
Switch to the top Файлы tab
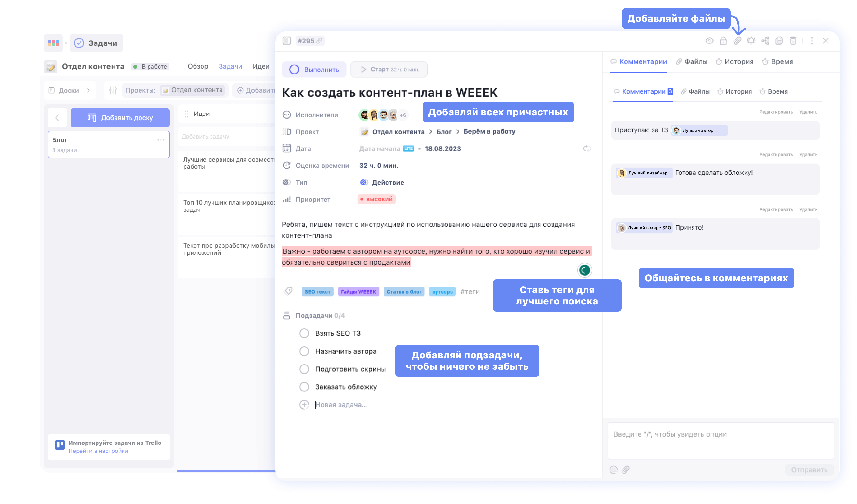[x=691, y=61]
